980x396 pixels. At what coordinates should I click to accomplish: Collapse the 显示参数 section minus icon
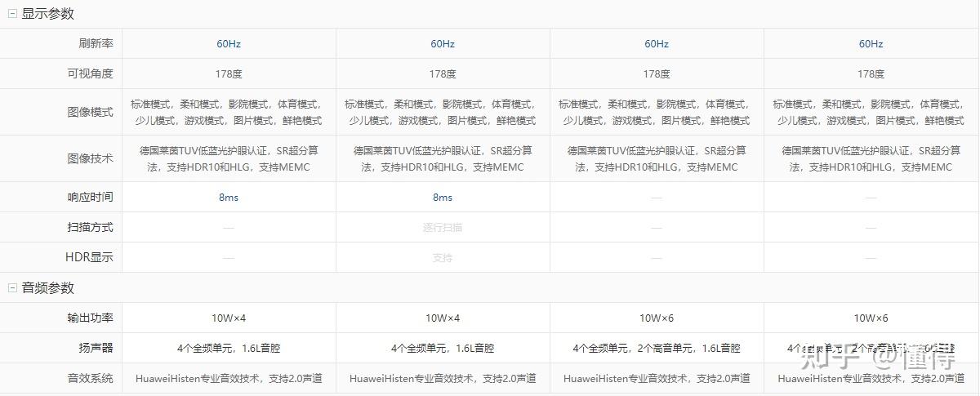coord(12,14)
